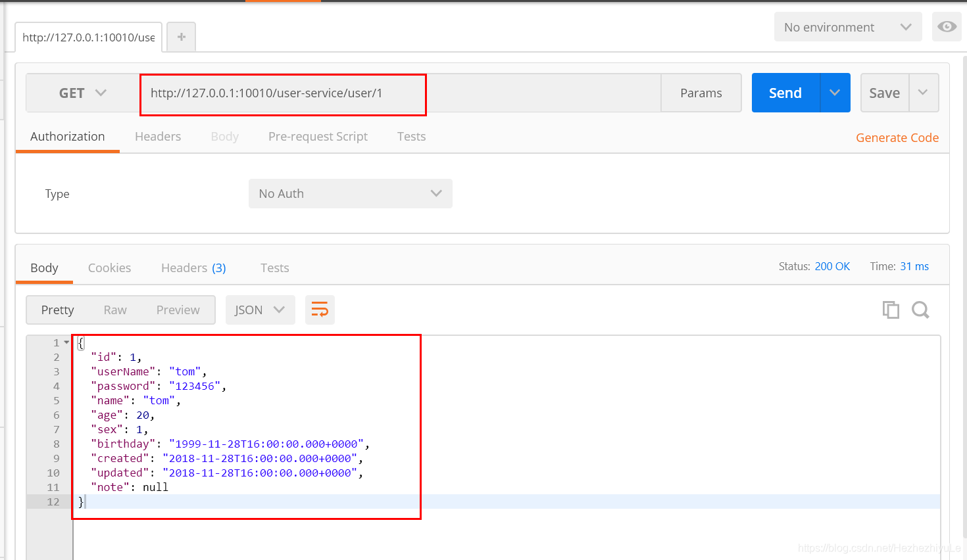Click the "note": null line
The image size is (967, 560).
[130, 487]
